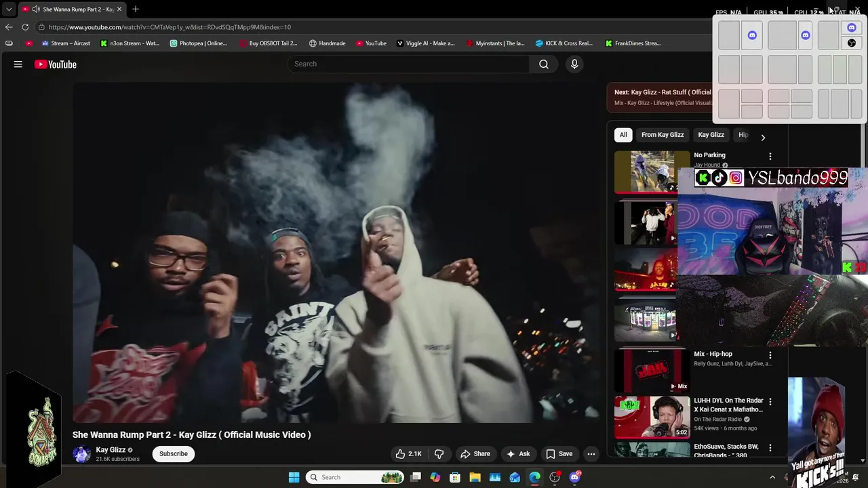Open the browser tab search dropdown arrow
The image size is (868, 488).
click(9, 9)
